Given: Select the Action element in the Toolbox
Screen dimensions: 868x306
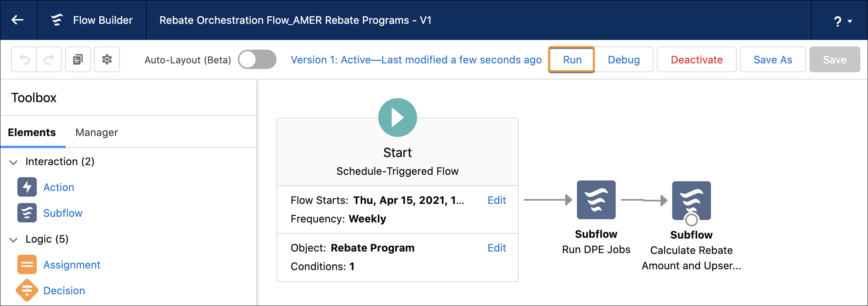Looking at the screenshot, I should 59,187.
